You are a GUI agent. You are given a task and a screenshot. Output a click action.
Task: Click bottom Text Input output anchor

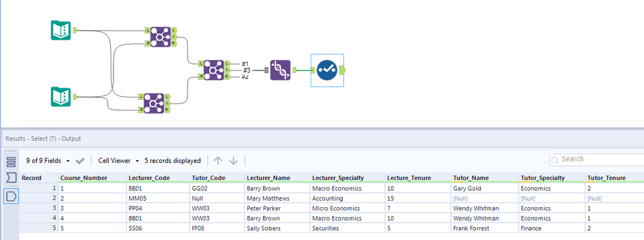pos(75,97)
